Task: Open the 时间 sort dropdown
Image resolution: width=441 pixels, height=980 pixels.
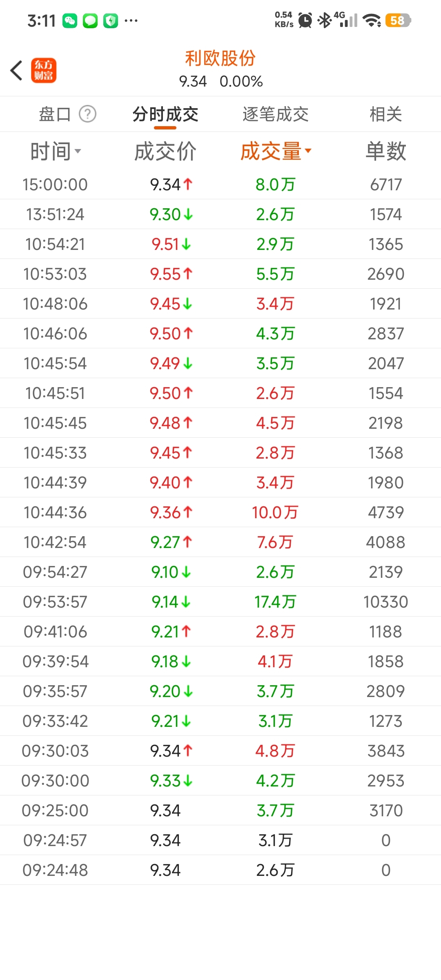Action: point(56,151)
